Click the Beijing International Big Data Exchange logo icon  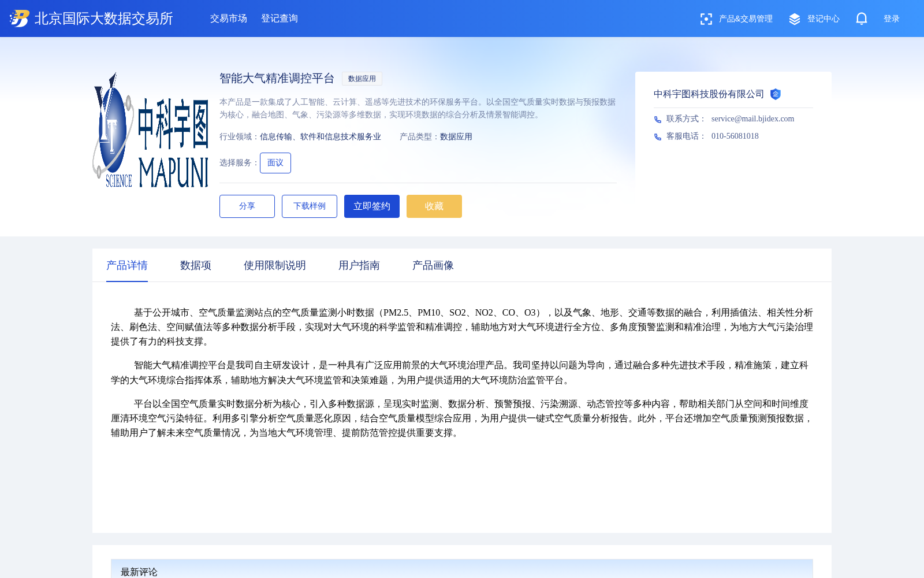tap(19, 18)
